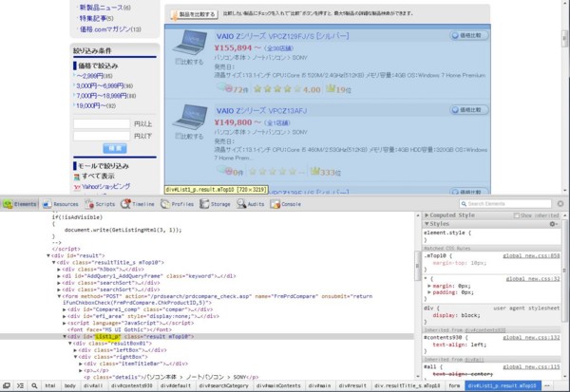Click 価格比較 button for VPCZ13AFJ
Screen dimensions: 570x392
click(x=469, y=110)
